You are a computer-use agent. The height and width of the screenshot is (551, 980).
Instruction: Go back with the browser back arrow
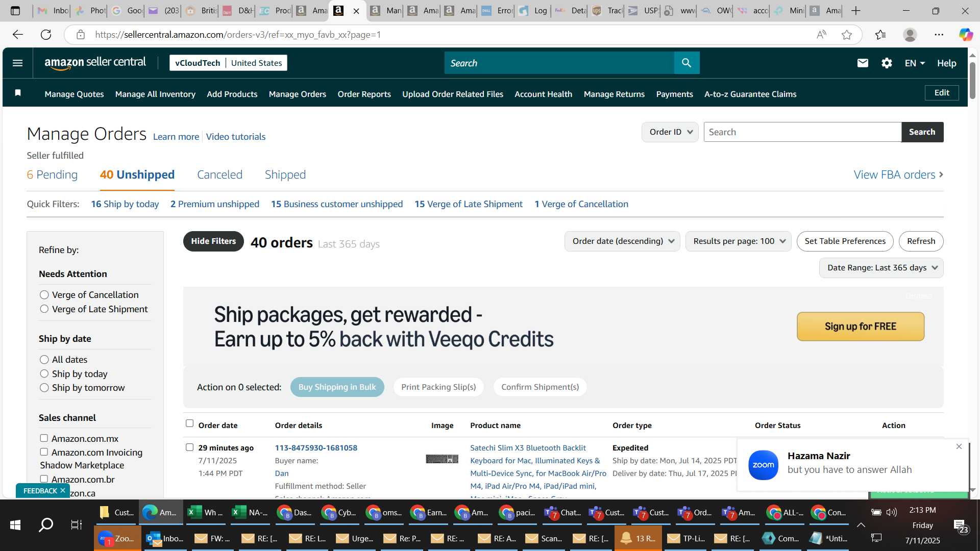point(18,35)
